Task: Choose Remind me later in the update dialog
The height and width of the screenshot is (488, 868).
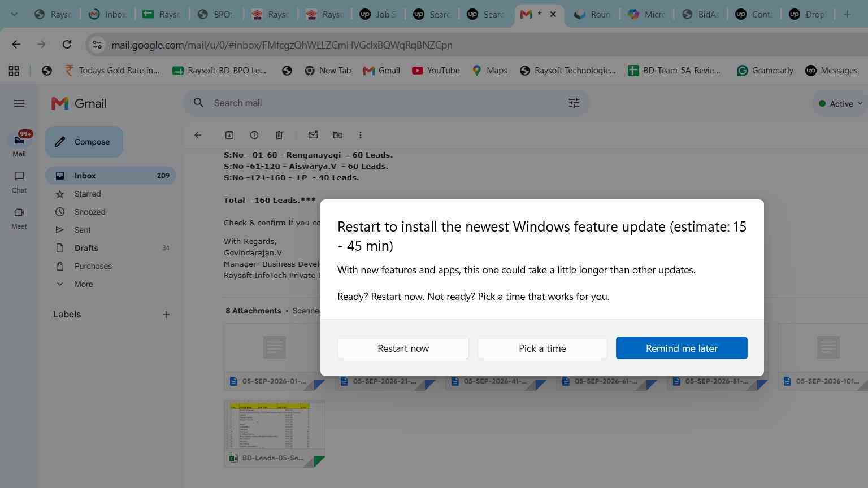Action: pyautogui.click(x=682, y=348)
